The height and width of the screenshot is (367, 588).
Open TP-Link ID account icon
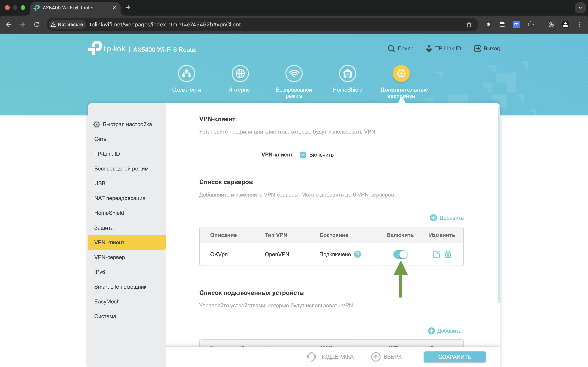point(429,48)
